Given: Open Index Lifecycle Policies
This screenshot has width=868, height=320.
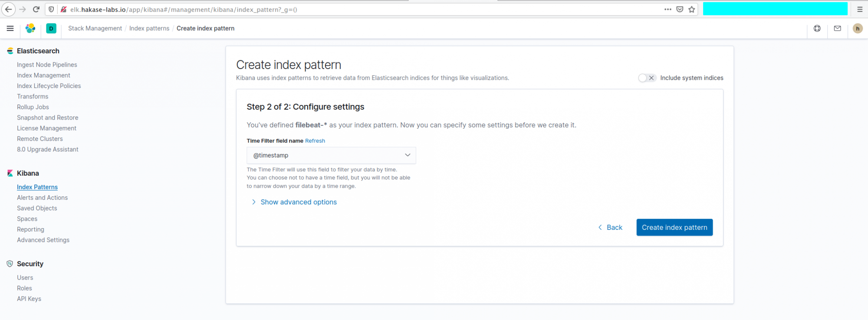Looking at the screenshot, I should [x=49, y=86].
